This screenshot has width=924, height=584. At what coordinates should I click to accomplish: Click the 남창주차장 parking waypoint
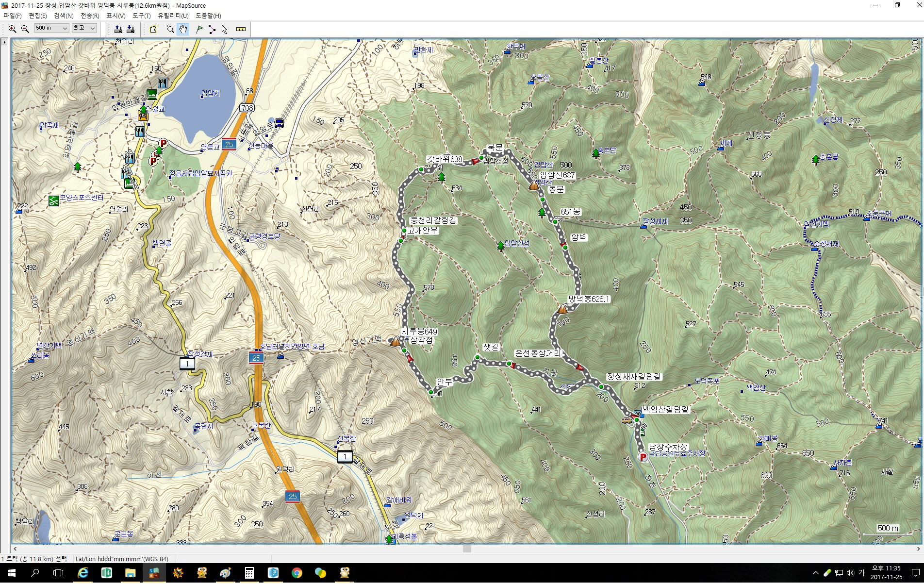643,457
